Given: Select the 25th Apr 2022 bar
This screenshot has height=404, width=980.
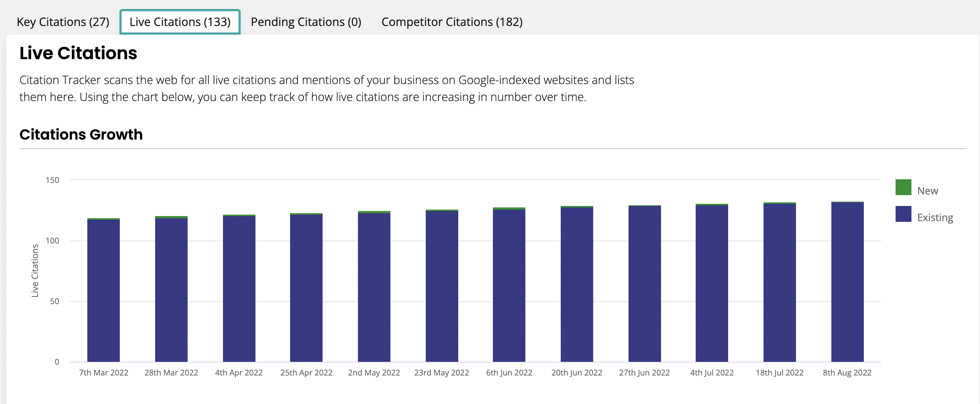Looking at the screenshot, I should [306, 287].
